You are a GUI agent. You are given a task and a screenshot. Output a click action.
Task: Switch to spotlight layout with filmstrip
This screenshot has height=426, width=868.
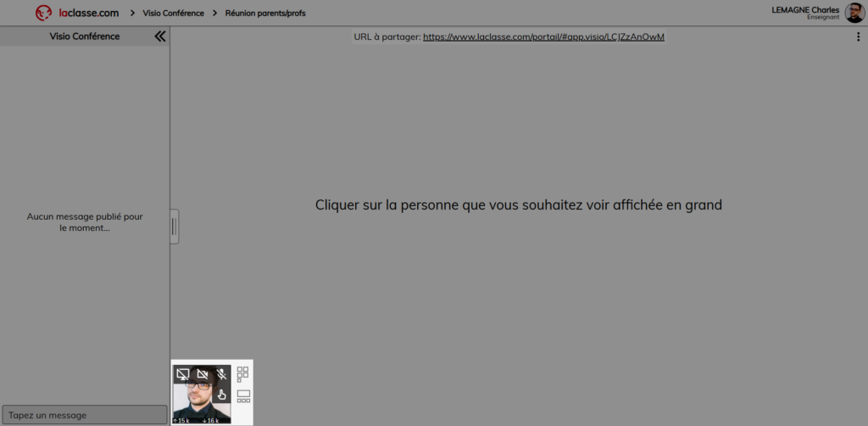pyautogui.click(x=243, y=396)
